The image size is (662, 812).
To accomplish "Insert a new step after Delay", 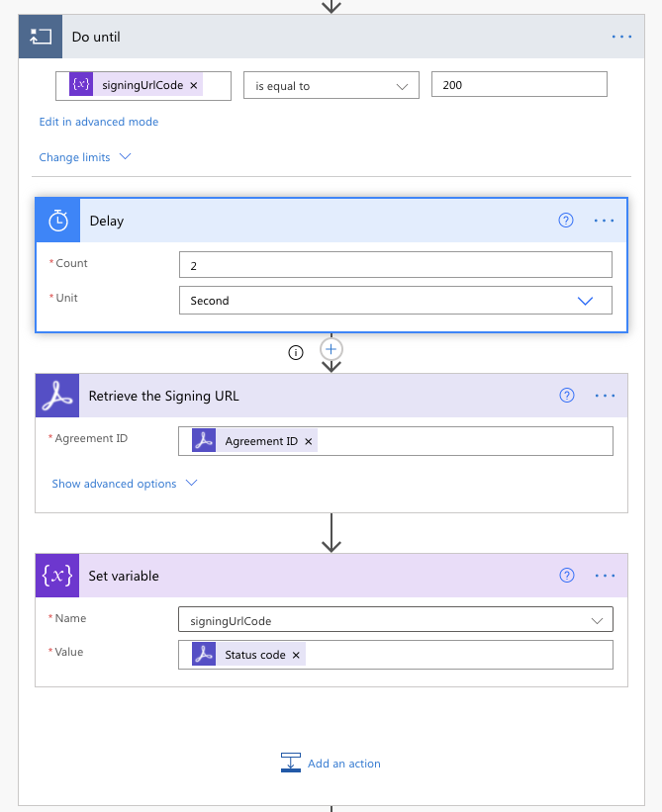I will click(x=331, y=349).
